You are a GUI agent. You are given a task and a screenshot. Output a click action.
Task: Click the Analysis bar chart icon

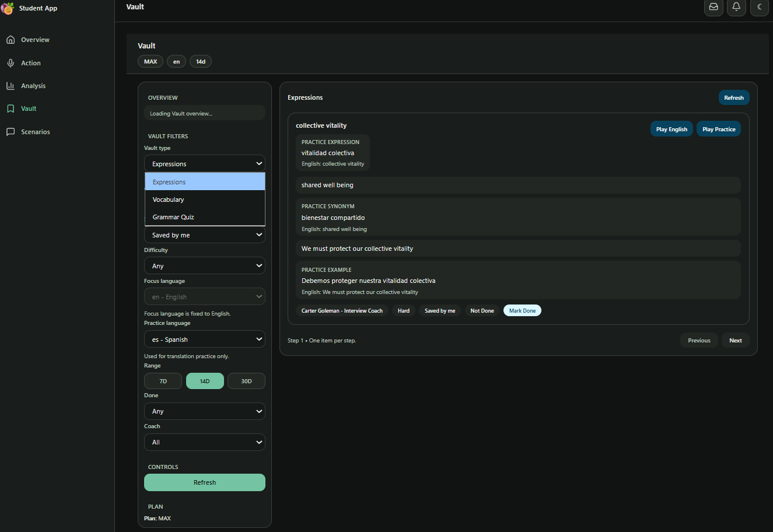[x=11, y=86]
